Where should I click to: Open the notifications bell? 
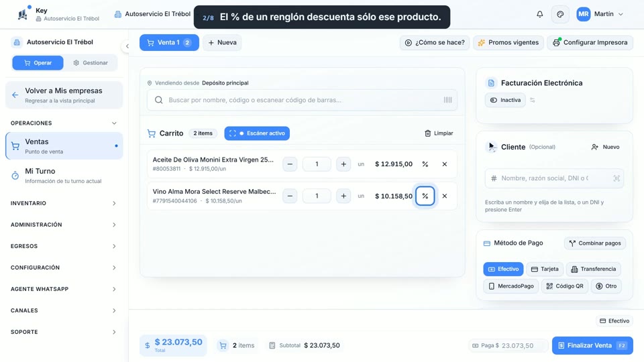tap(539, 14)
